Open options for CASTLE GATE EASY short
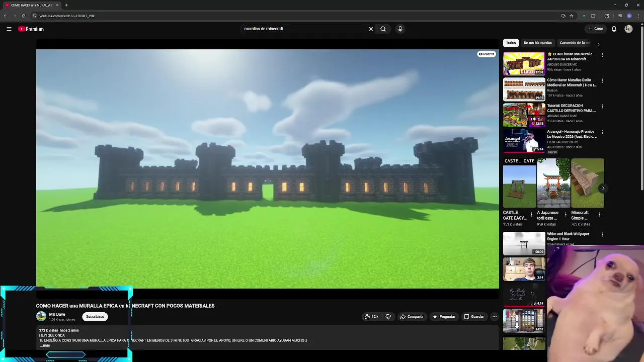 [x=531, y=215]
